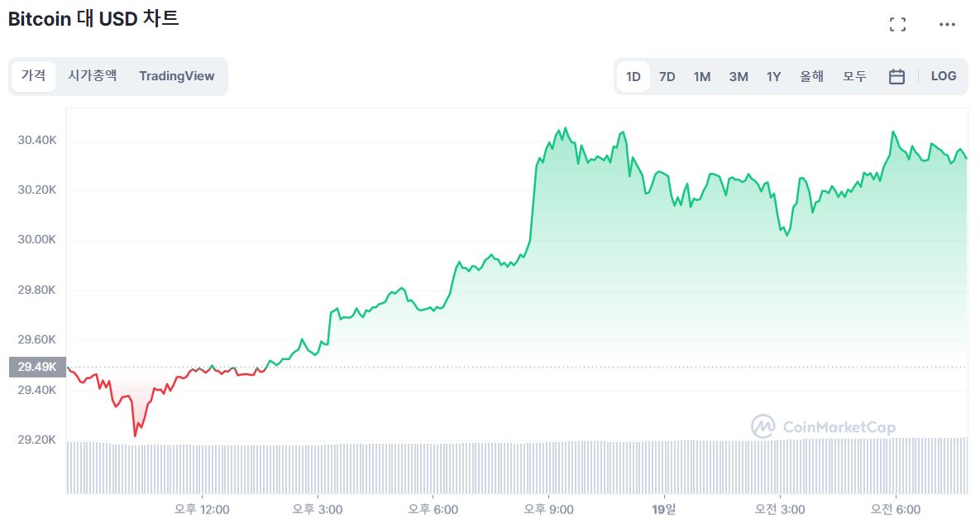Select the 1M time range
The image size is (980, 519).
(702, 76)
